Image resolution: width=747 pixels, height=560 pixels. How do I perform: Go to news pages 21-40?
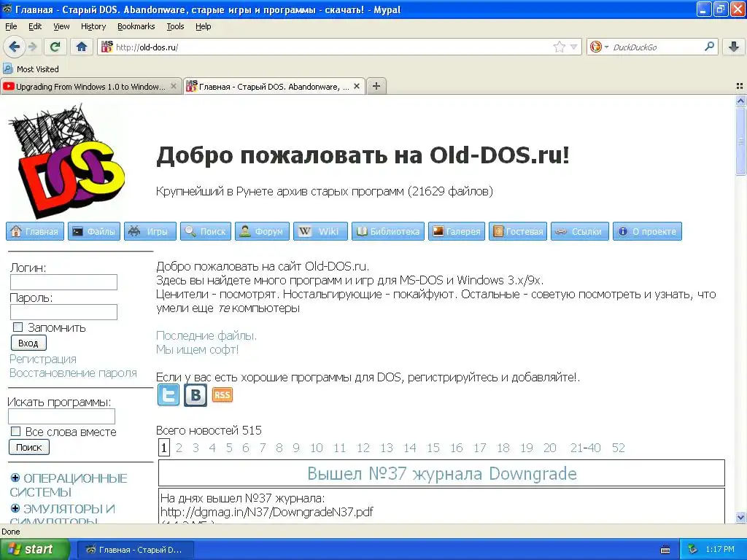point(586,448)
